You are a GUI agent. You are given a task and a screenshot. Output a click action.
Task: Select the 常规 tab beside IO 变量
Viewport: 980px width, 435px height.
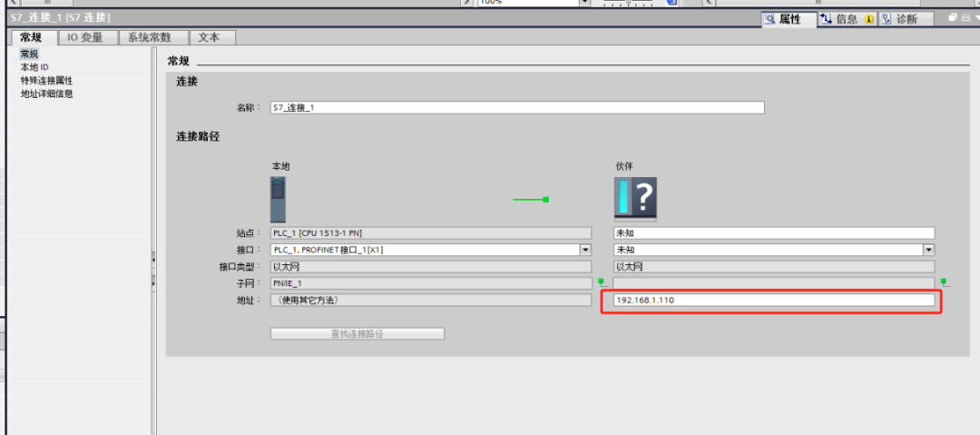tap(34, 37)
